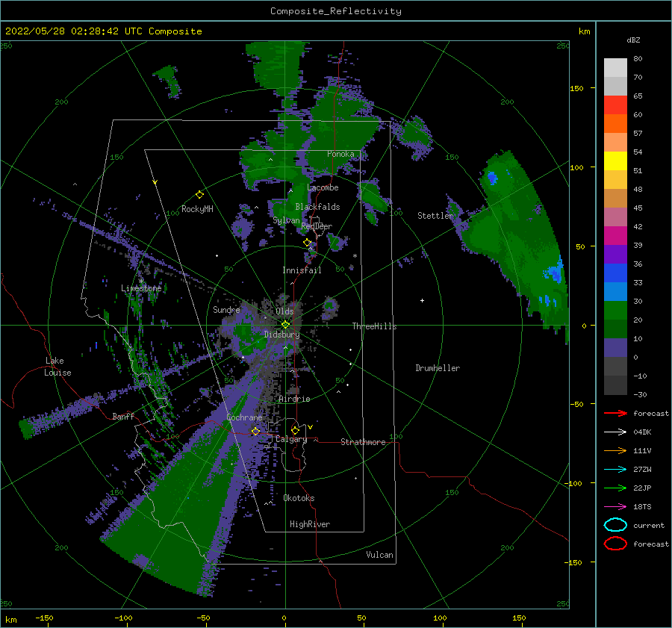
Task: Click the Sundre city label
Action: pos(226,309)
